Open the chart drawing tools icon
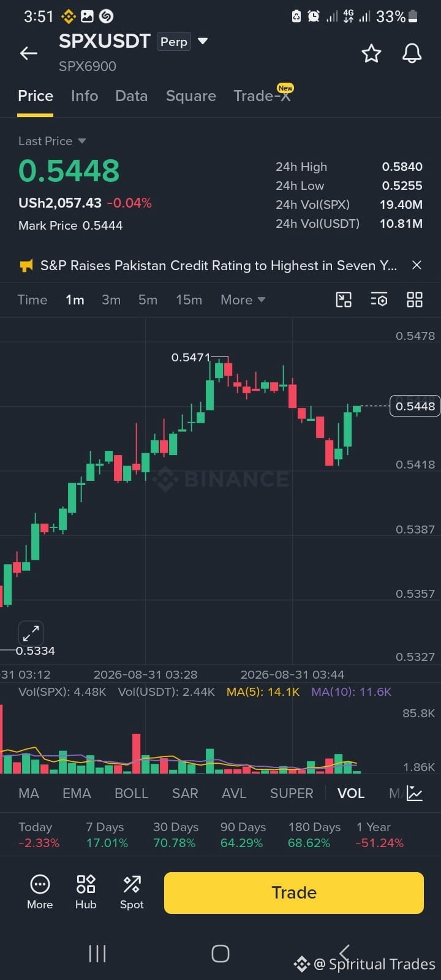Image resolution: width=441 pixels, height=980 pixels. 344,300
